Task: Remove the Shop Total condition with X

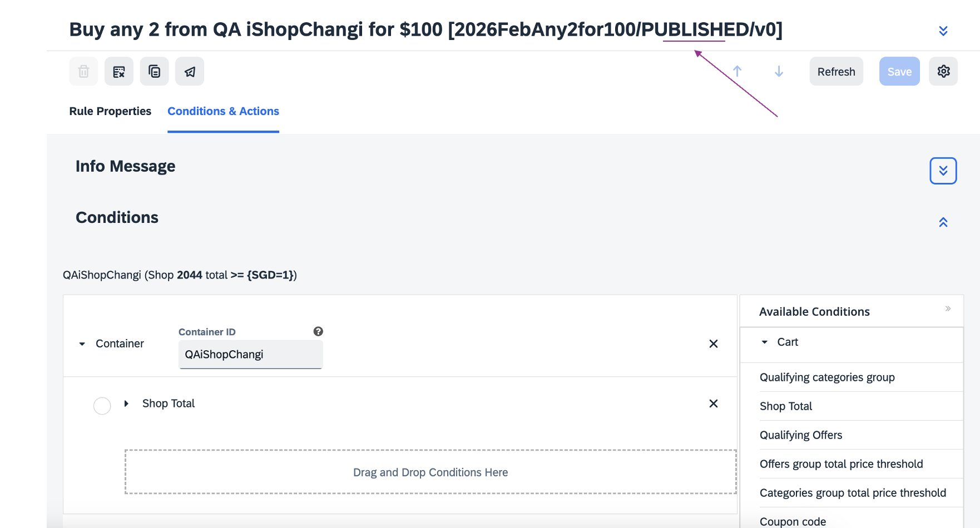Action: tap(714, 404)
